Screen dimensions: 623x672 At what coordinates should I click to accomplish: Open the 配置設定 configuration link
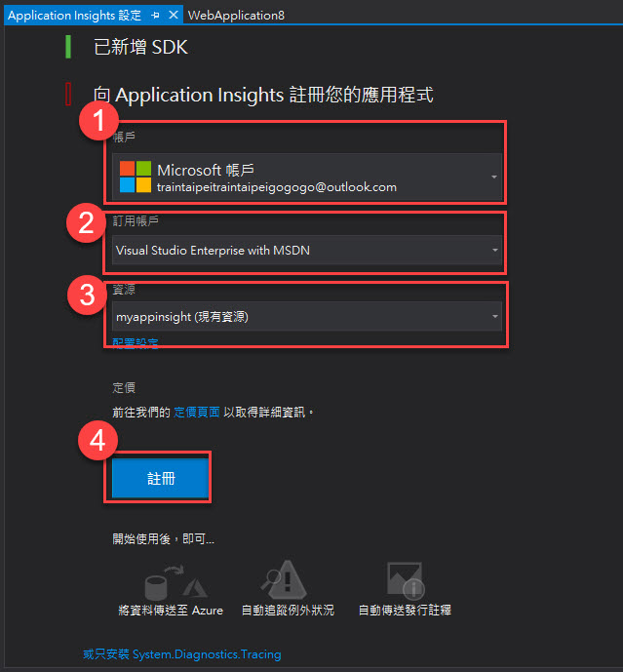click(x=136, y=342)
